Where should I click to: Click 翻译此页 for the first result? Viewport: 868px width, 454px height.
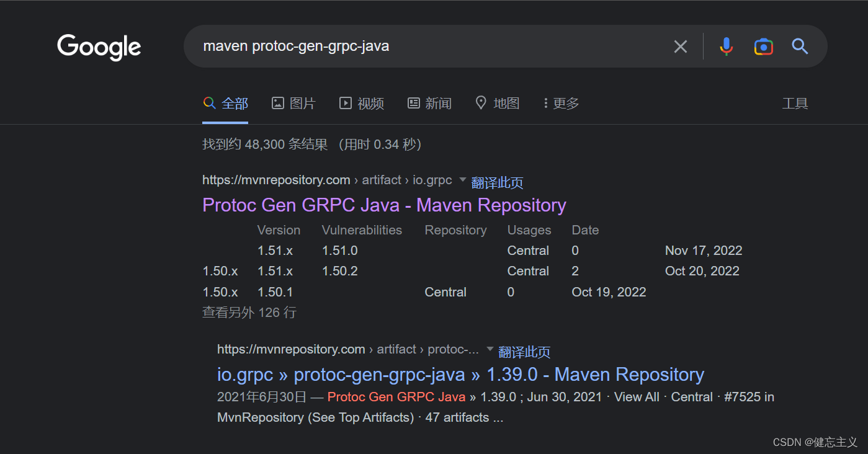497,183
